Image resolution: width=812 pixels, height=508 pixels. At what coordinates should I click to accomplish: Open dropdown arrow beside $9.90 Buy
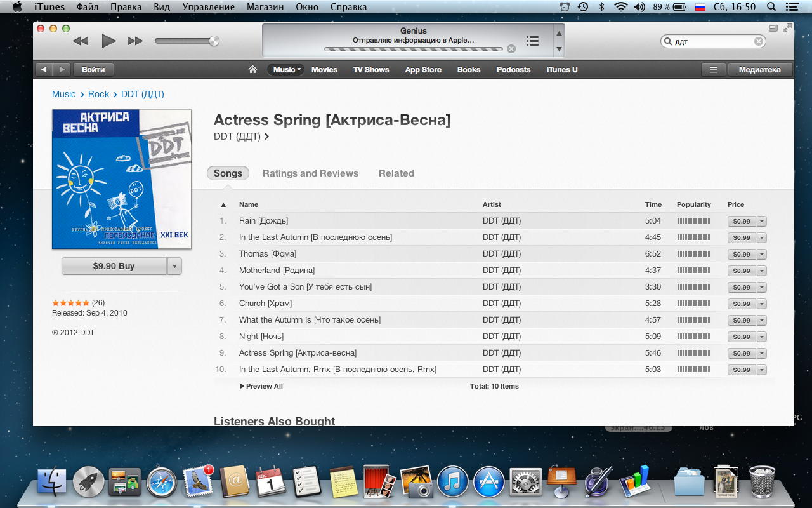click(174, 266)
